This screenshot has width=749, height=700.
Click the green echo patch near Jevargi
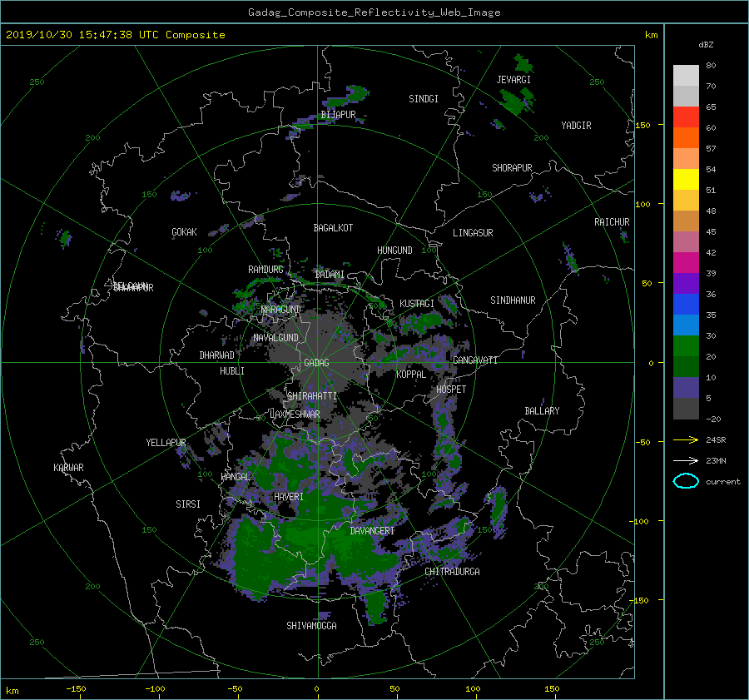tap(515, 102)
